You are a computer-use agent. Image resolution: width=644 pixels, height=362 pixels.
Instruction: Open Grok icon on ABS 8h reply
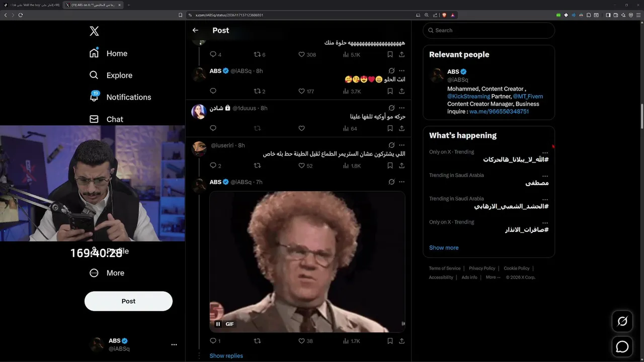(x=391, y=71)
